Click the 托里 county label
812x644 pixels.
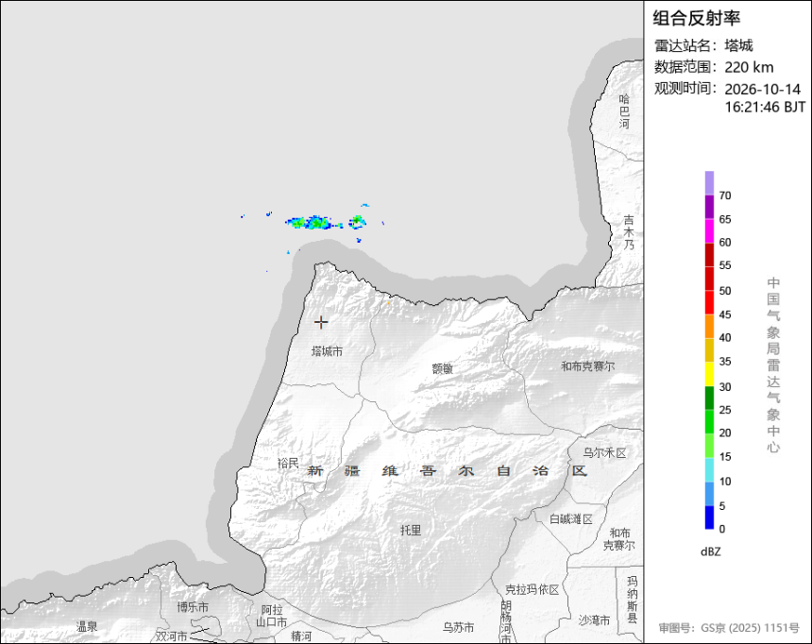coord(411,530)
